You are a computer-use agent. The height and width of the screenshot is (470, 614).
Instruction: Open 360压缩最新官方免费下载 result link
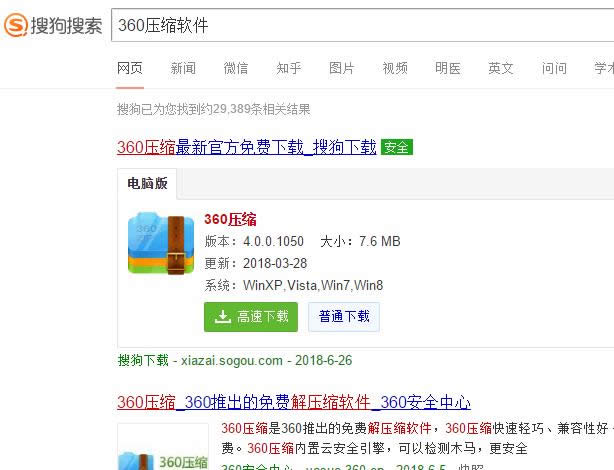coord(247,147)
